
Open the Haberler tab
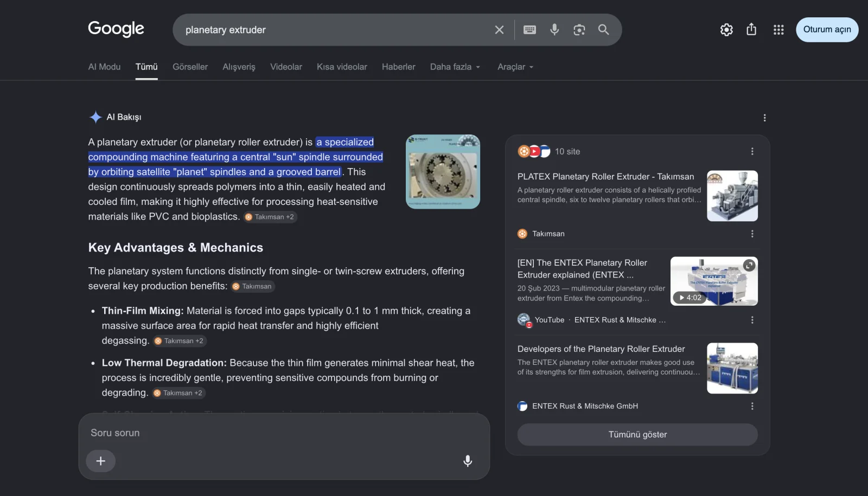click(x=398, y=67)
